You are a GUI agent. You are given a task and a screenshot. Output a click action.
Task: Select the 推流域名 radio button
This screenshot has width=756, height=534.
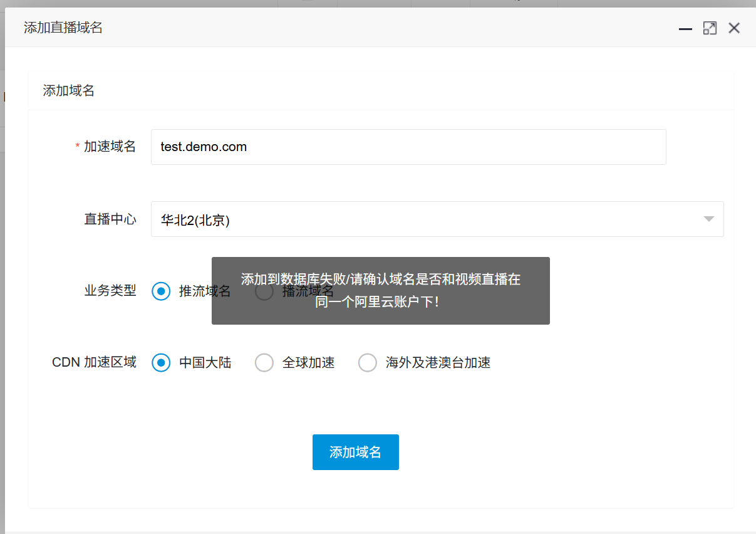pos(161,291)
